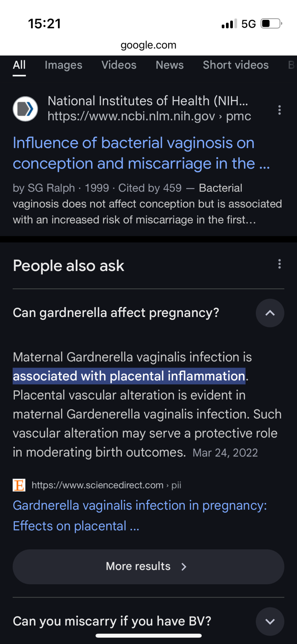Open the People also ask options menu
This screenshot has width=297, height=644.
pyautogui.click(x=279, y=264)
